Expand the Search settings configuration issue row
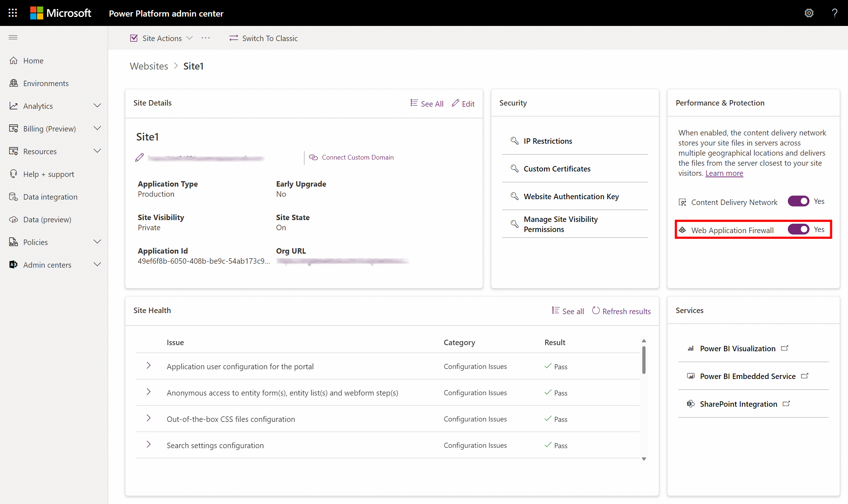 (149, 445)
